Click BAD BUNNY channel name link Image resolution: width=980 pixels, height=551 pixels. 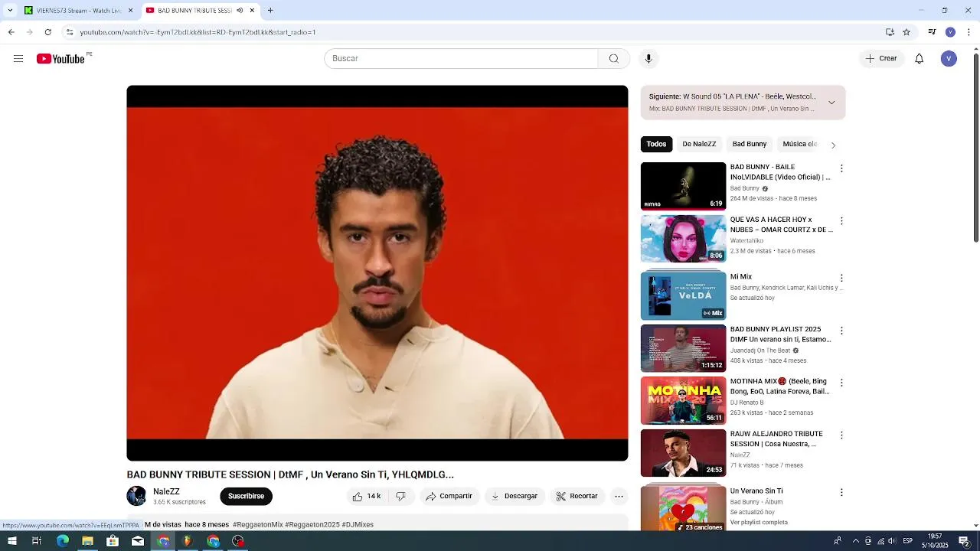744,188
